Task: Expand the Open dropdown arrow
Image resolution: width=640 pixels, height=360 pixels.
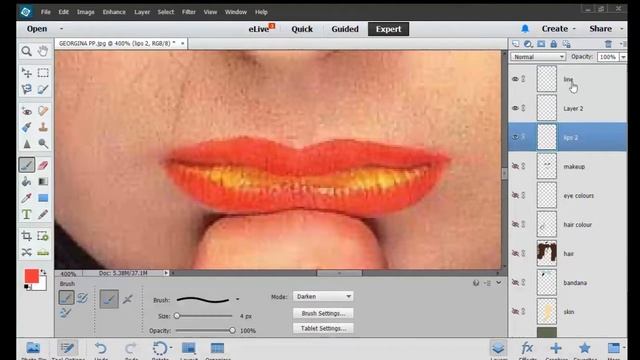Action: 62,29
